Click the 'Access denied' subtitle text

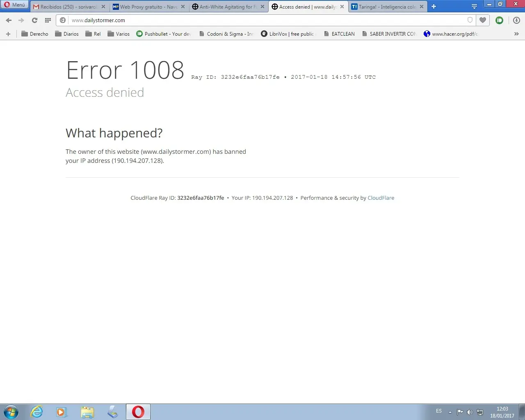tap(105, 92)
